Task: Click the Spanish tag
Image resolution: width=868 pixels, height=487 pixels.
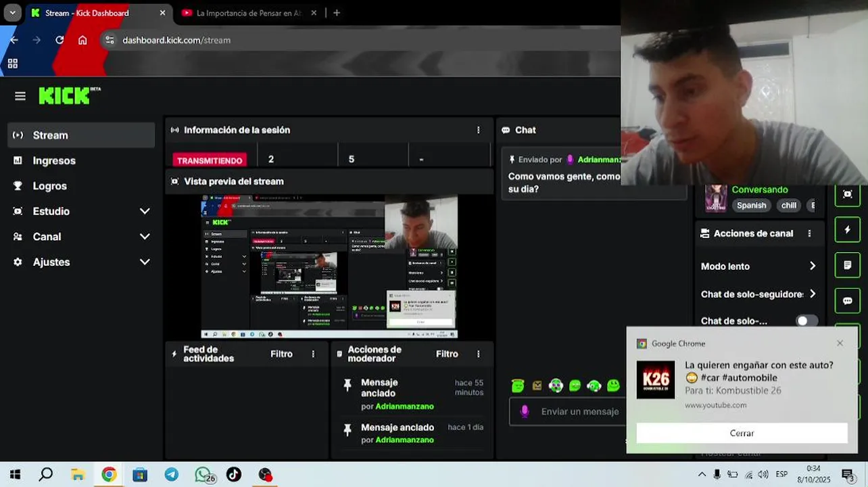Action: (x=752, y=206)
